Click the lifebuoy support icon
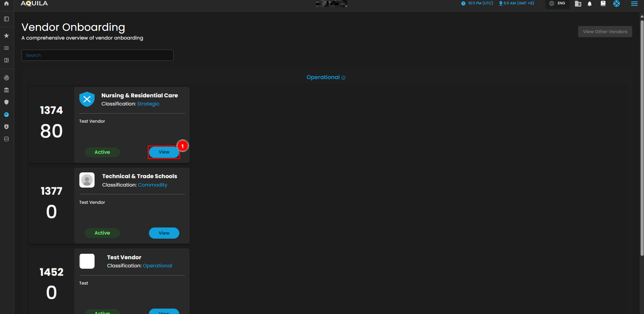This screenshot has height=314, width=644. coord(617,4)
